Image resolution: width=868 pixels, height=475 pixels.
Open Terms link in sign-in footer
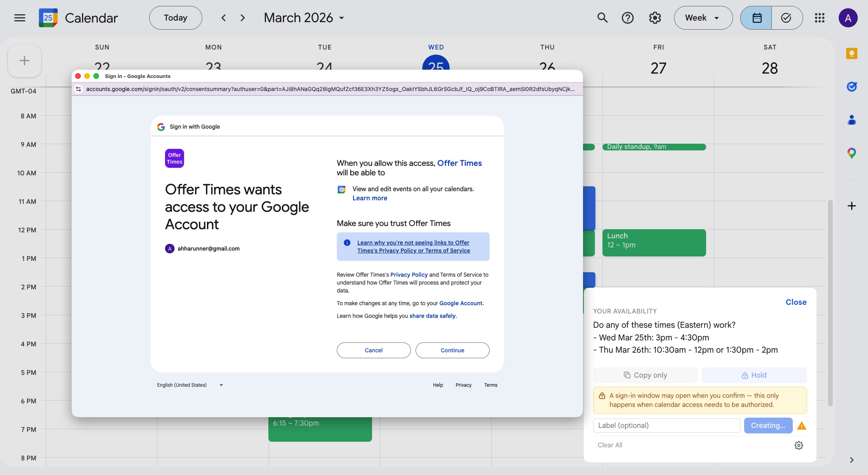pos(491,385)
